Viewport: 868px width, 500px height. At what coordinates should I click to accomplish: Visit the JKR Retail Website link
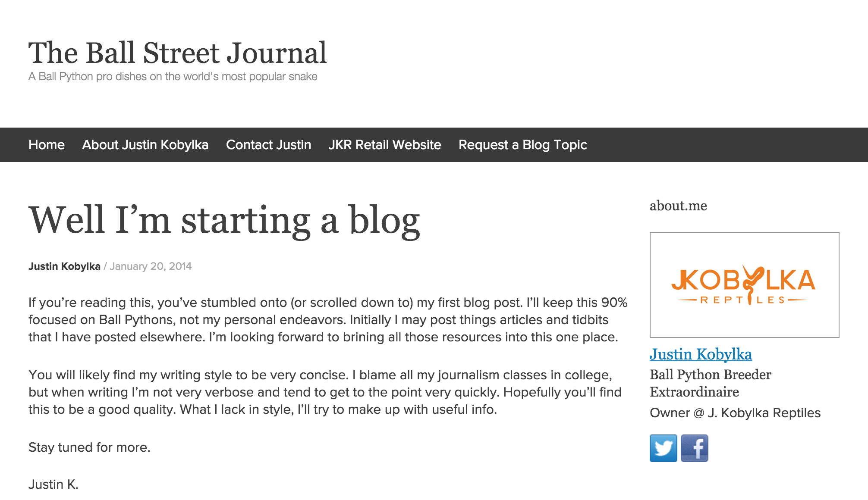385,145
